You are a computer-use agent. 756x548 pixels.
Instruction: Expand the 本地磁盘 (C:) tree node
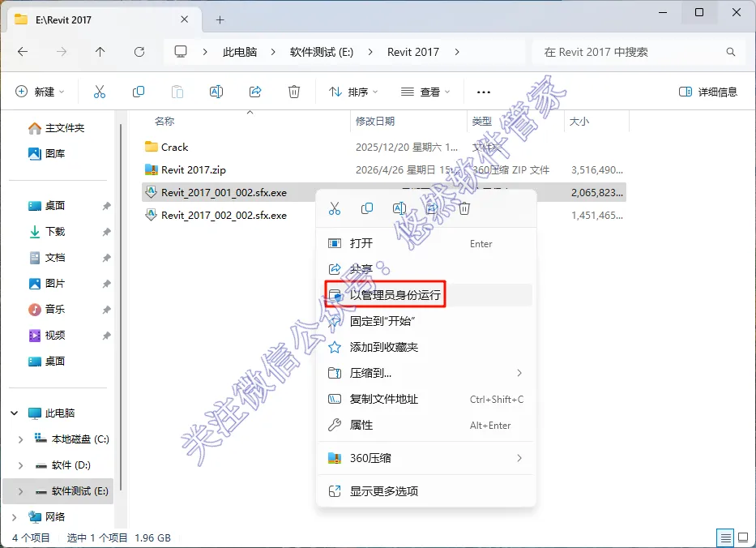[x=20, y=439]
